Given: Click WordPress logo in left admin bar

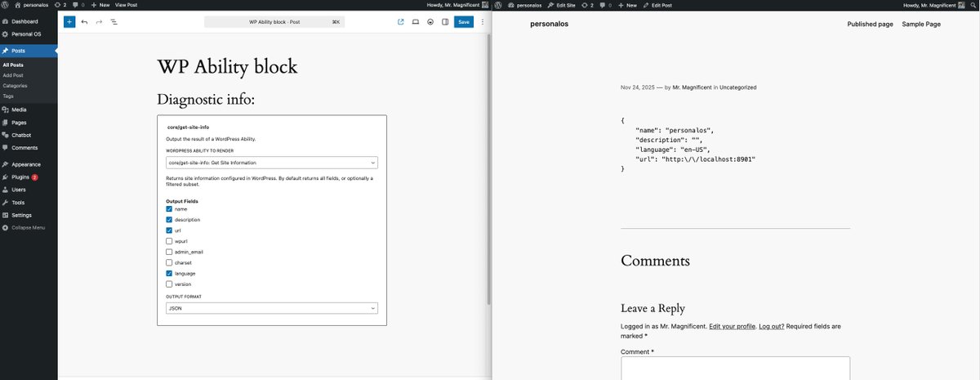Looking at the screenshot, I should point(6,5).
